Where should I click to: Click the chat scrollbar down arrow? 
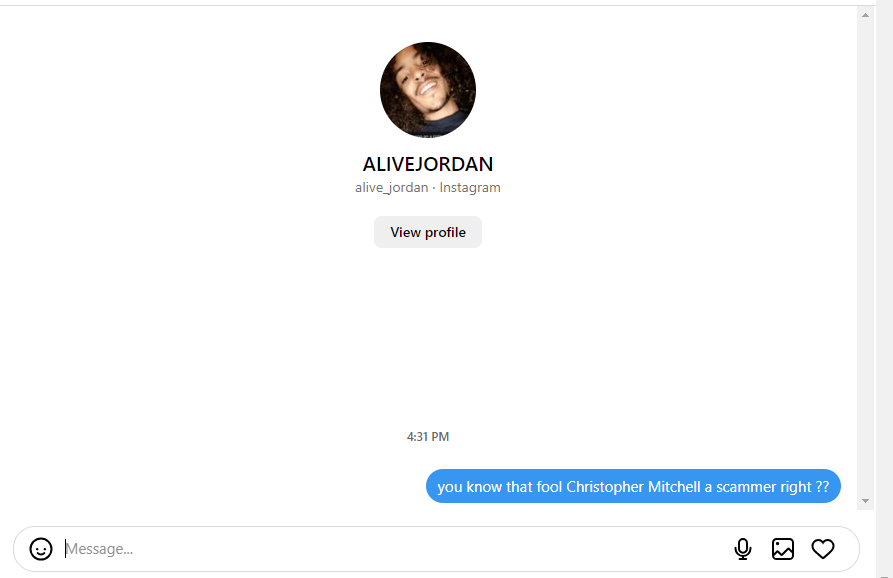[866, 501]
